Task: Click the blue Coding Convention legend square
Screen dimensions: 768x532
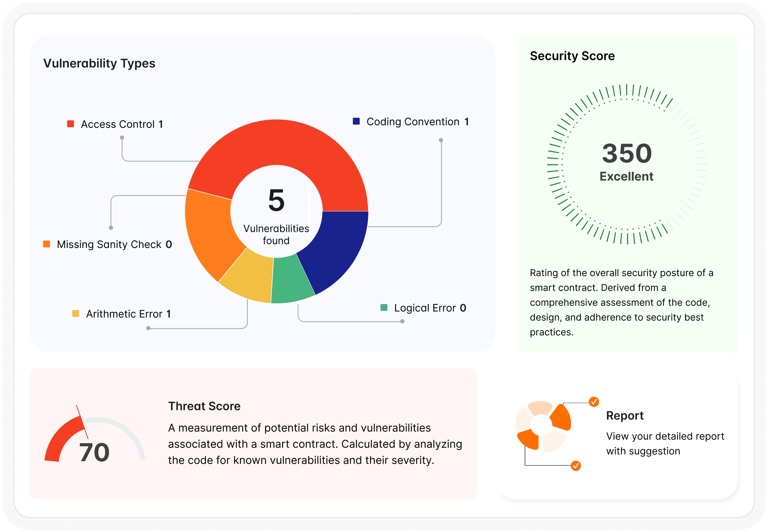Action: pos(356,121)
